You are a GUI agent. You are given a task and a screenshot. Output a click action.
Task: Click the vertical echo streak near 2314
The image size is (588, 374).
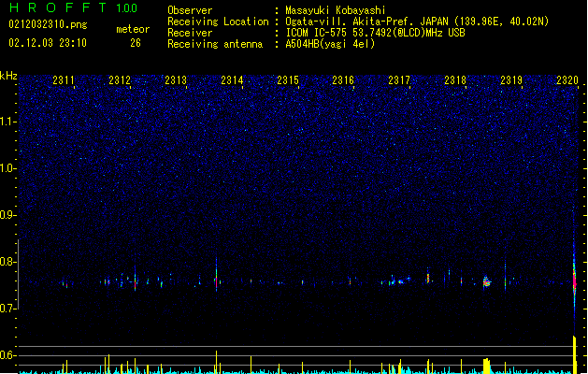216,275
